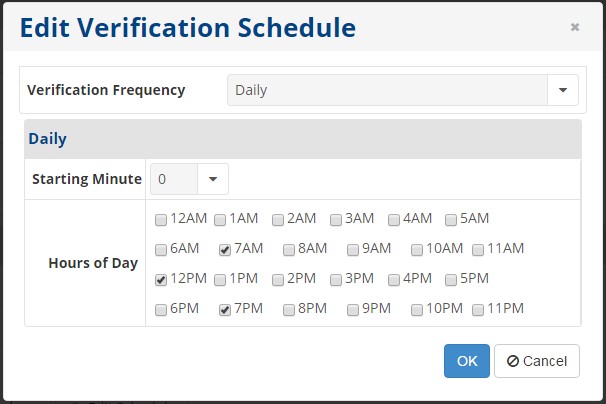Tick the 10AM checkbox
Image resolution: width=606 pixels, height=404 pixels.
pos(417,249)
